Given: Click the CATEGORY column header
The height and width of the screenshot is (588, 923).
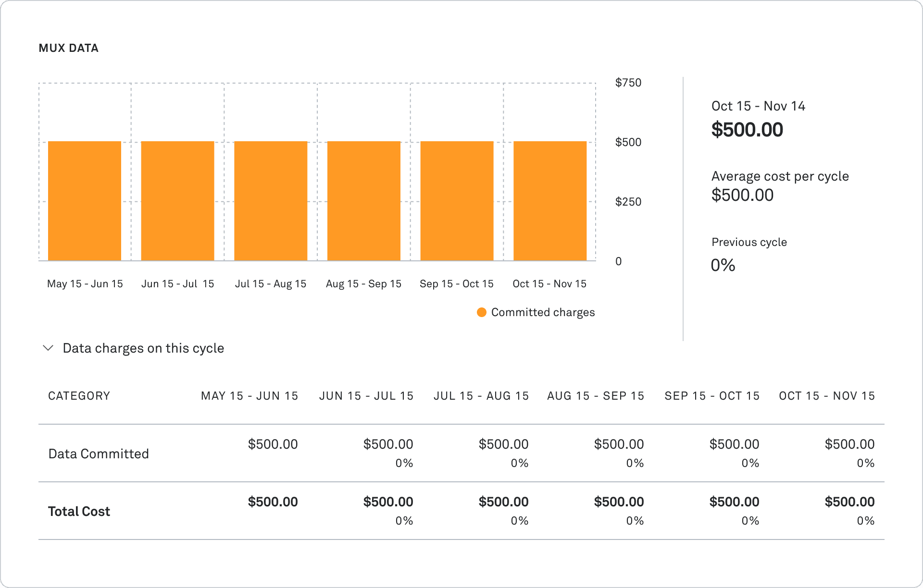Looking at the screenshot, I should click(79, 395).
